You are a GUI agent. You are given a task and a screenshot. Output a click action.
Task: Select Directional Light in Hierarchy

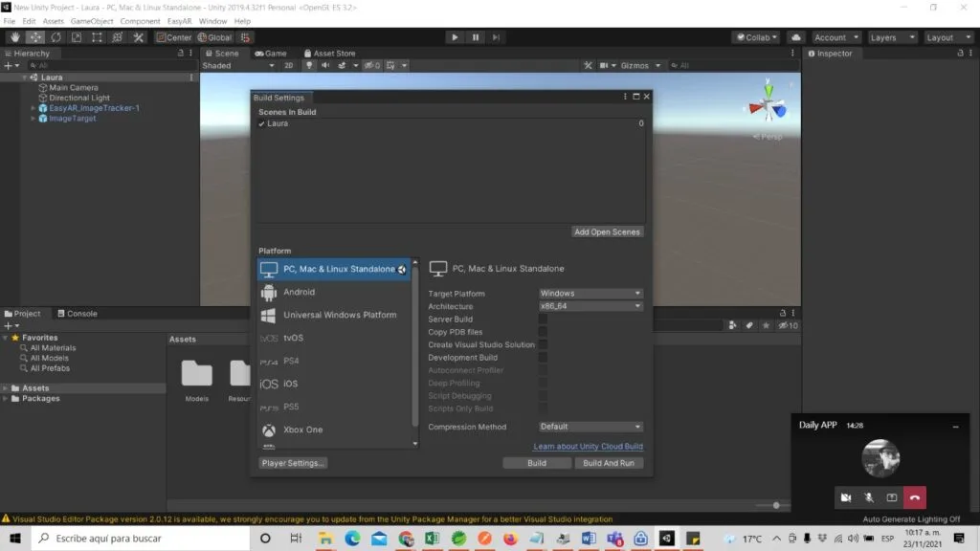coord(79,99)
